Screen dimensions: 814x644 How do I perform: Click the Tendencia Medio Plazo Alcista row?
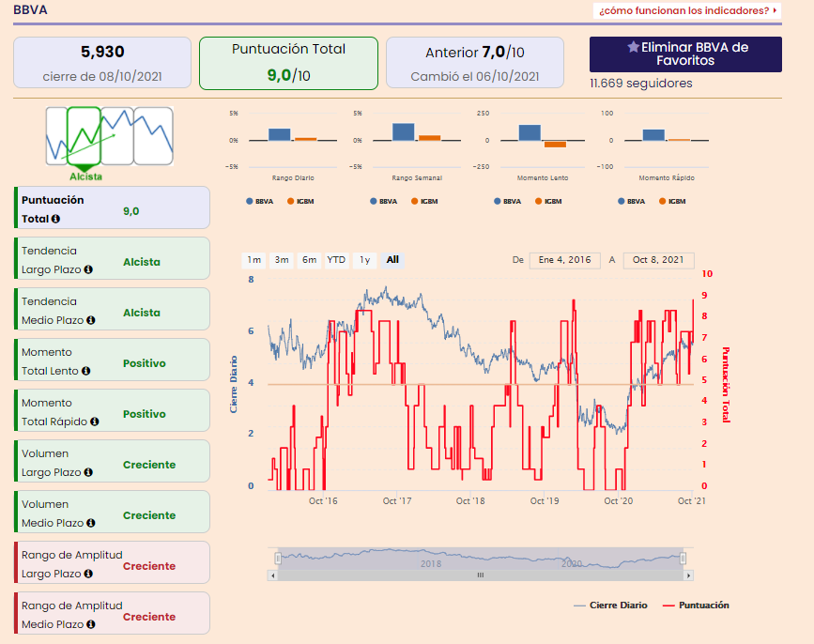tap(112, 309)
